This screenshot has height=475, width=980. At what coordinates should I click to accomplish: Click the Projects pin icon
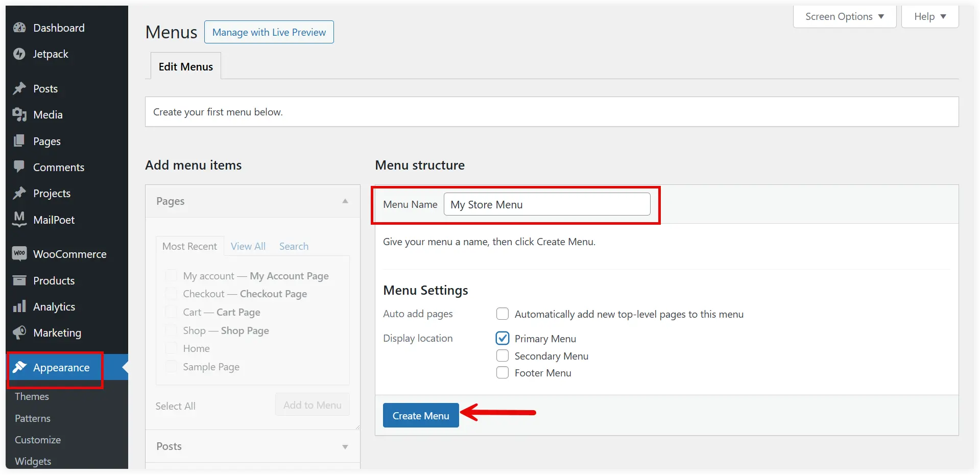[19, 194]
